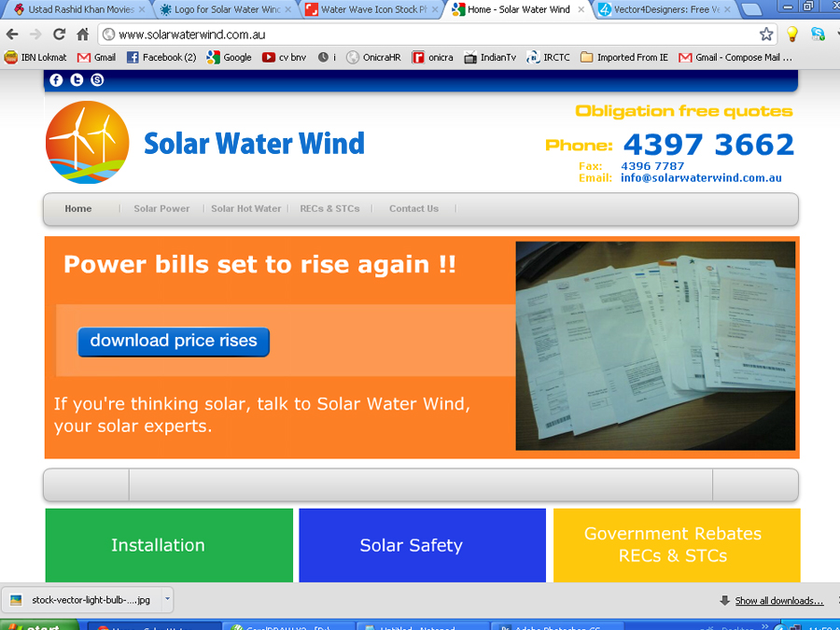The width and height of the screenshot is (840, 630).
Task: Click the Power bills set to rise again heading
Action: (x=259, y=265)
